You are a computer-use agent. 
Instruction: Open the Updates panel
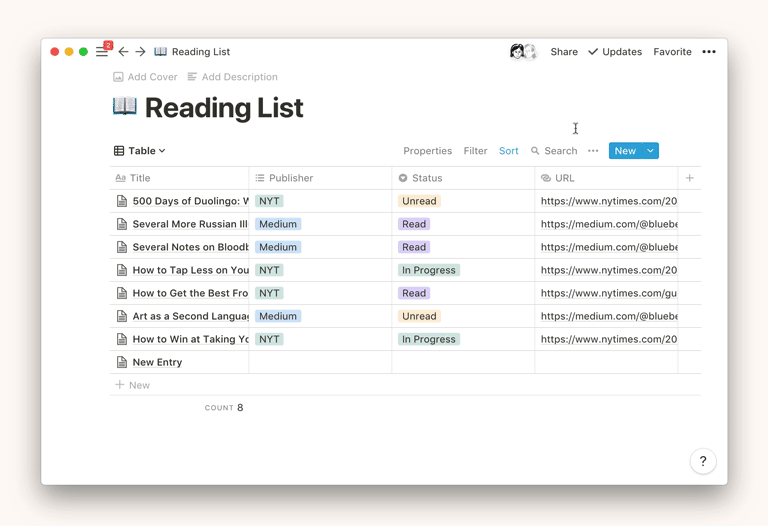(x=615, y=52)
